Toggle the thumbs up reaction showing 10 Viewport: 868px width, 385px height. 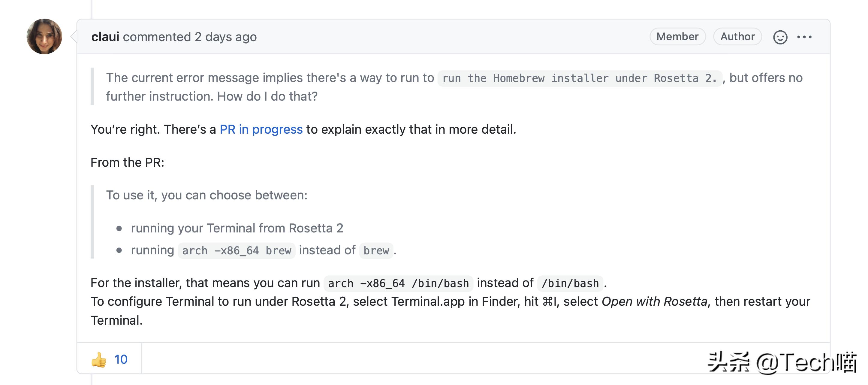point(109,359)
